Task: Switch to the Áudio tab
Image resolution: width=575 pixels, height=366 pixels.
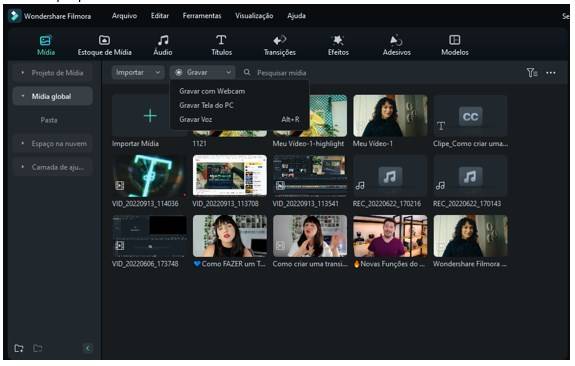Action: (163, 45)
